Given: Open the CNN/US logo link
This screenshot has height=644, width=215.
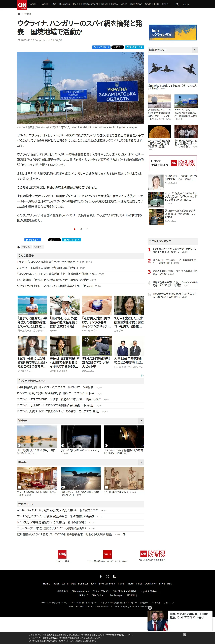Looking at the screenshot, I should [x=107, y=554].
